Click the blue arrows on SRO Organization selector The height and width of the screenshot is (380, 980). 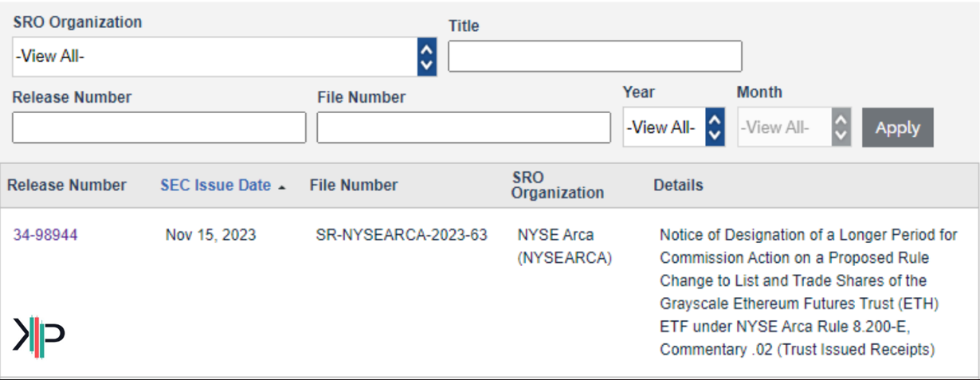[x=427, y=57]
